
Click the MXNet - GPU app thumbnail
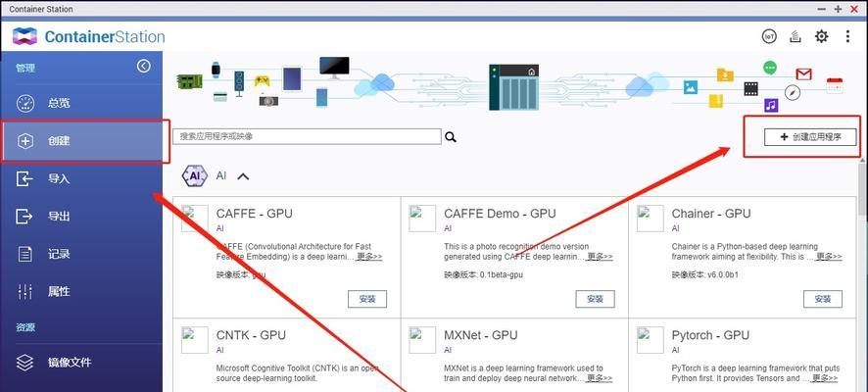click(x=422, y=340)
